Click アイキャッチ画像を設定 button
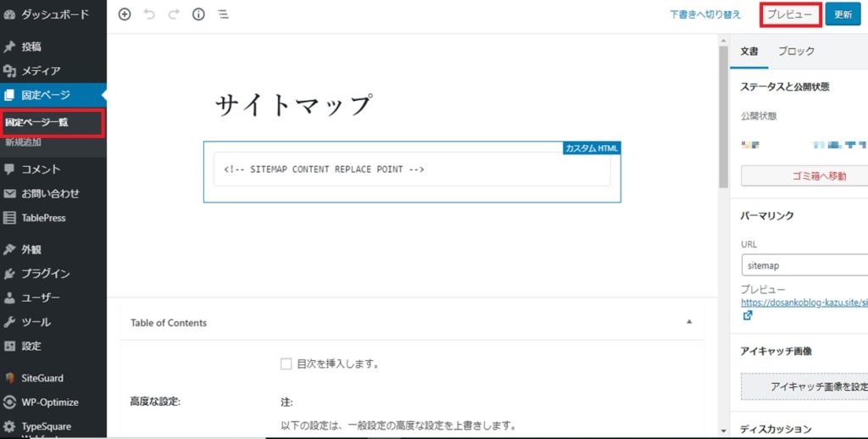868x439 pixels. coord(804,387)
